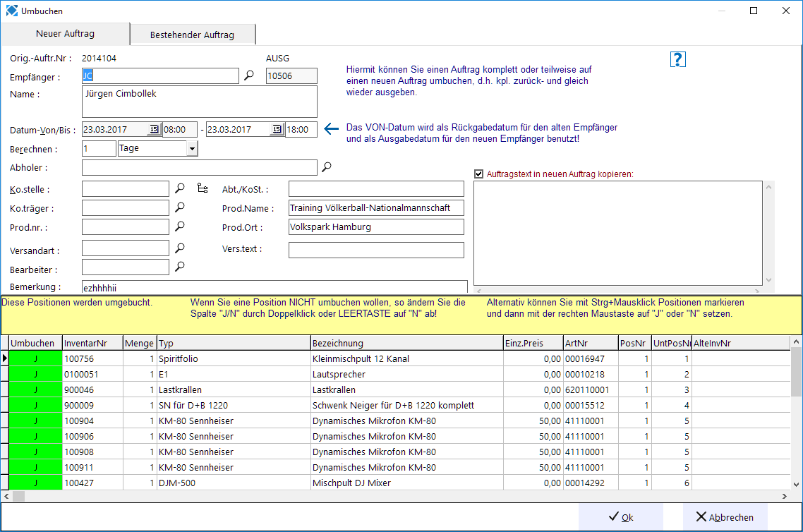Open the calendar picker for the Von date
The image size is (803, 532).
point(154,129)
